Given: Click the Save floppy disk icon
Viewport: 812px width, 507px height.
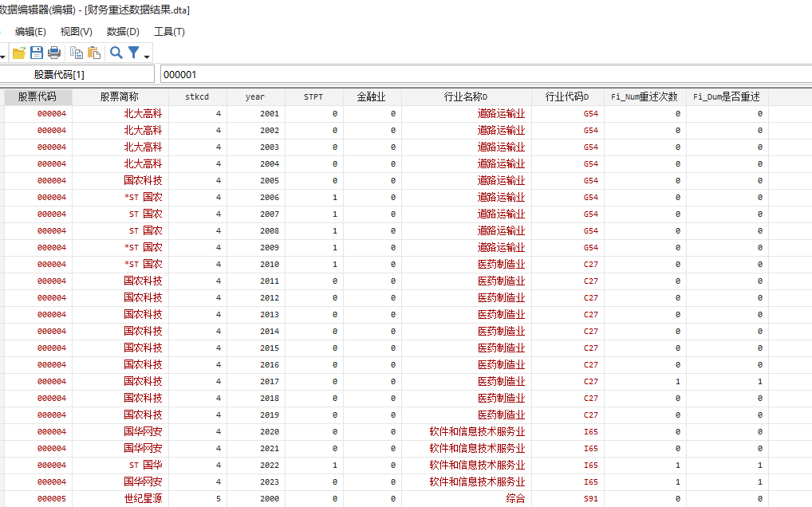Looking at the screenshot, I should click(x=37, y=53).
